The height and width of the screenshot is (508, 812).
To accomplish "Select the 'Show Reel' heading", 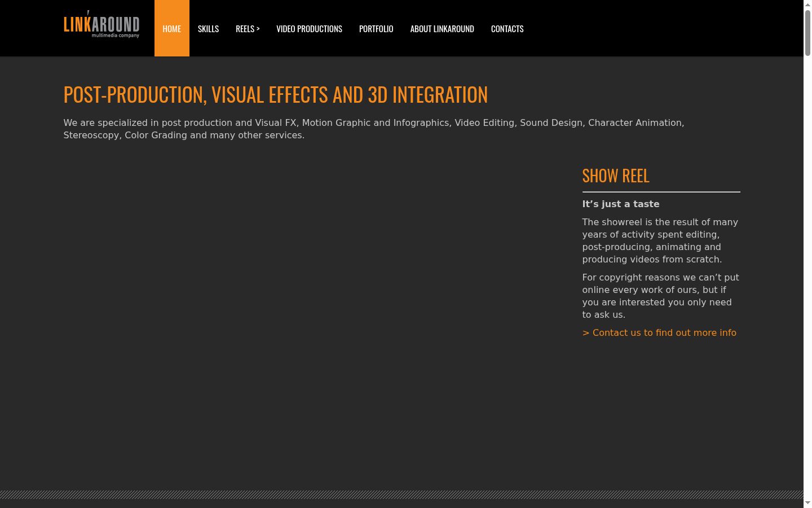I will click(616, 176).
